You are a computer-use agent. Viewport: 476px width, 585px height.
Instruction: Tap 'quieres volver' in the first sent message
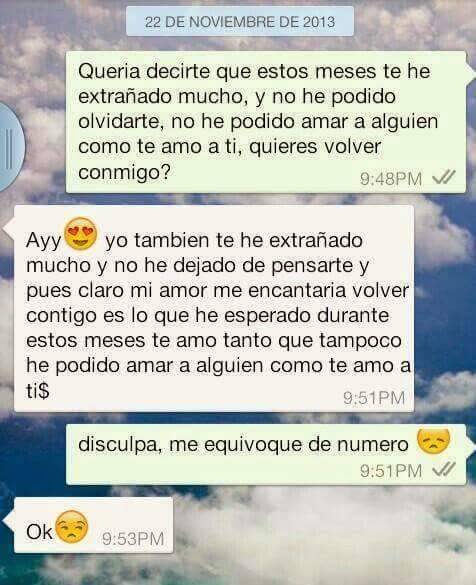pos(315,146)
